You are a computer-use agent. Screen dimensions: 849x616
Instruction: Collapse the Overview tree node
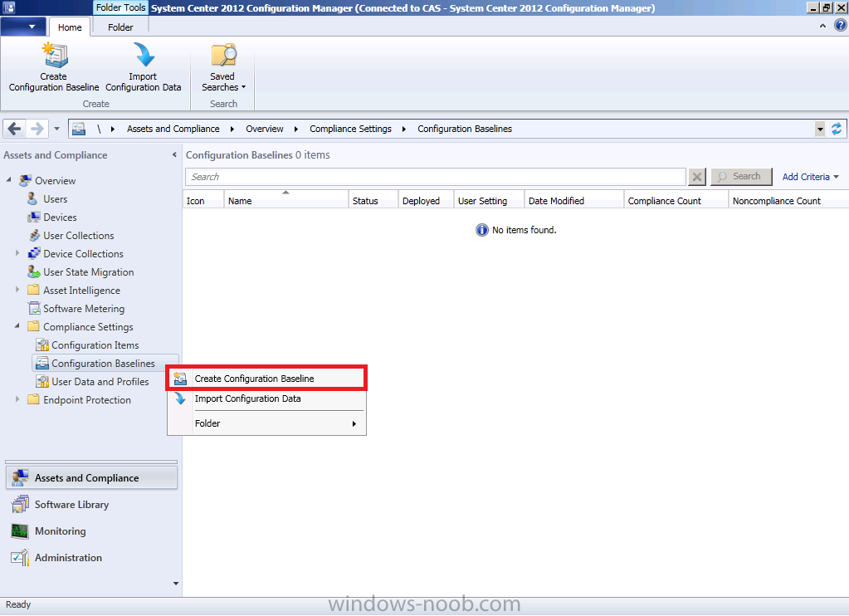[8, 179]
